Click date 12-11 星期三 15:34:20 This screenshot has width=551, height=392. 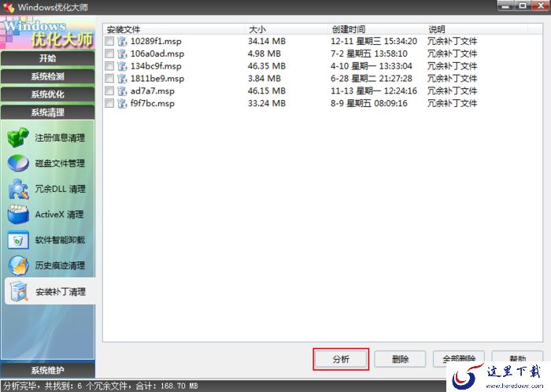(x=374, y=41)
